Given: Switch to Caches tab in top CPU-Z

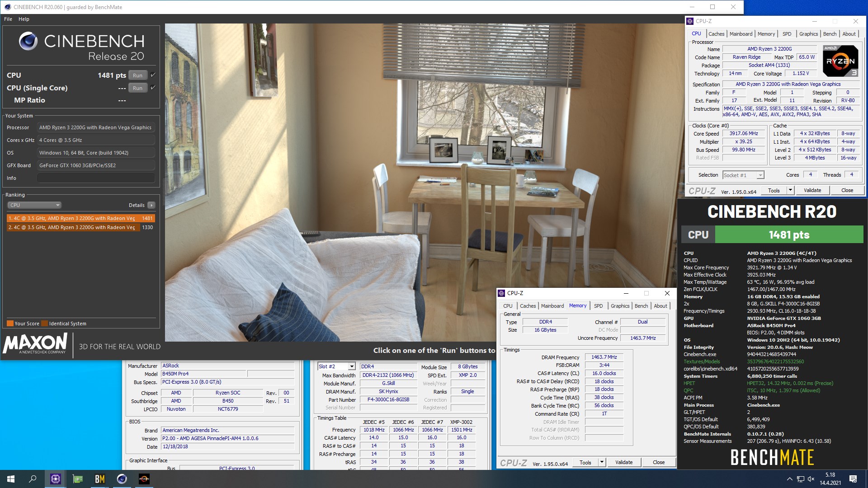Looking at the screenshot, I should point(716,34).
